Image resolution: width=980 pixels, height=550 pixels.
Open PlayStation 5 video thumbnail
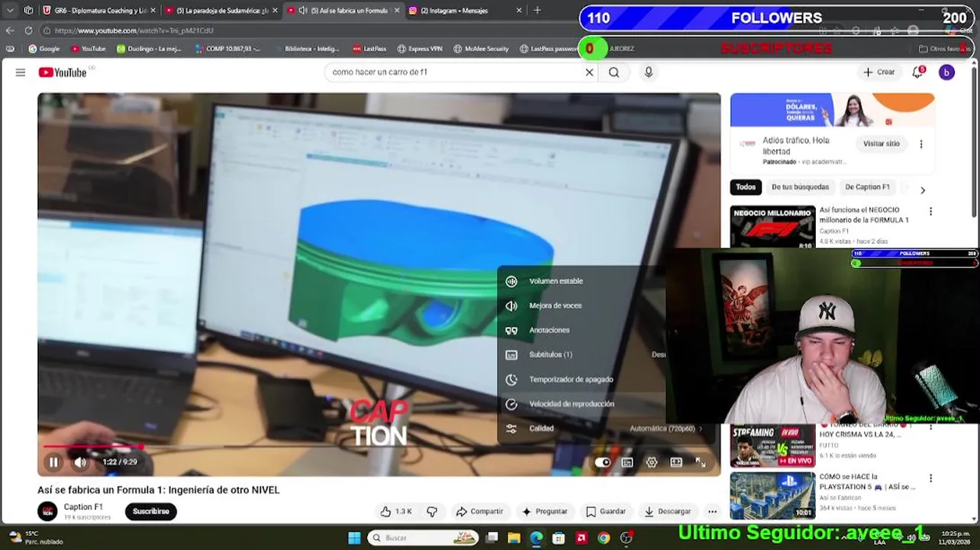point(772,495)
